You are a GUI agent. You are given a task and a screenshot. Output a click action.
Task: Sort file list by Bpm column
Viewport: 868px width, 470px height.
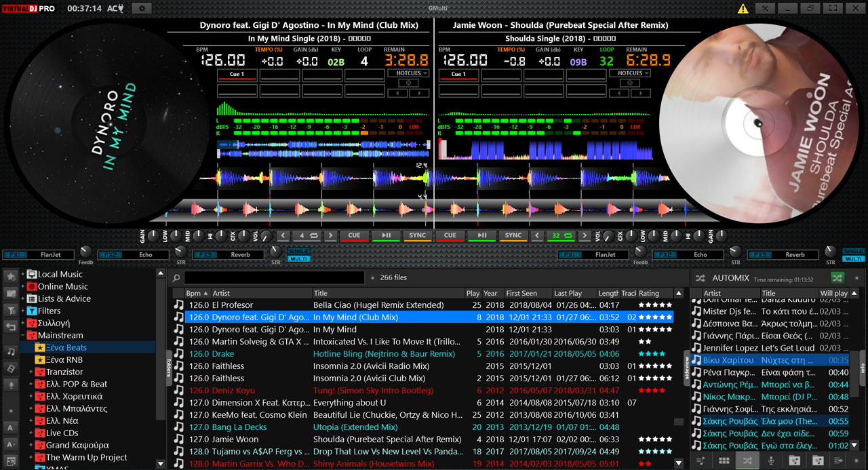click(x=197, y=294)
